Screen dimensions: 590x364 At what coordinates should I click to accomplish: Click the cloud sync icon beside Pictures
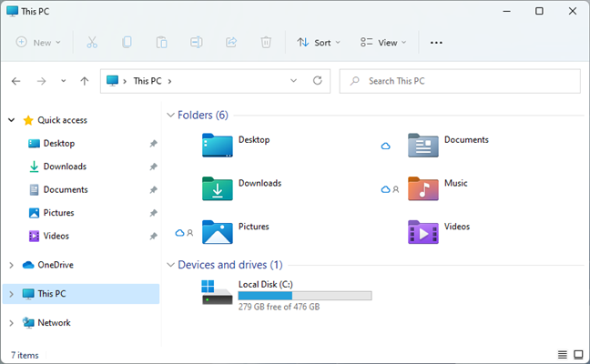(180, 233)
